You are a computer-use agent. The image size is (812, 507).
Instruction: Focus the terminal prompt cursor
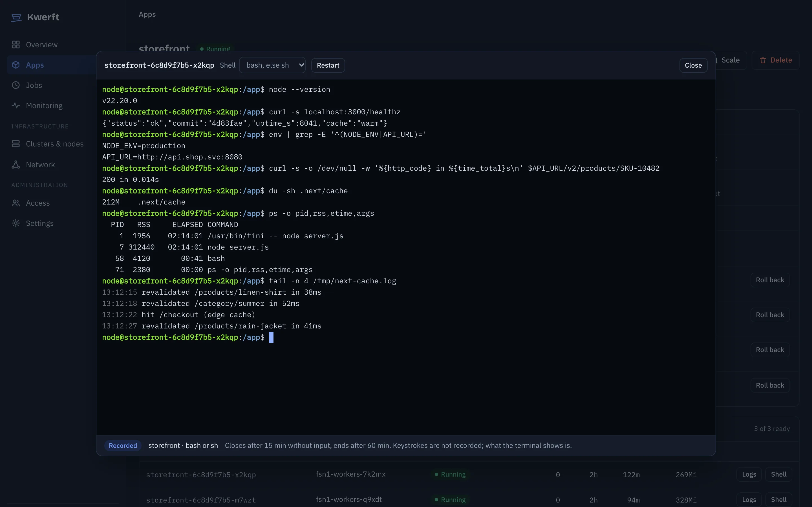pyautogui.click(x=271, y=337)
